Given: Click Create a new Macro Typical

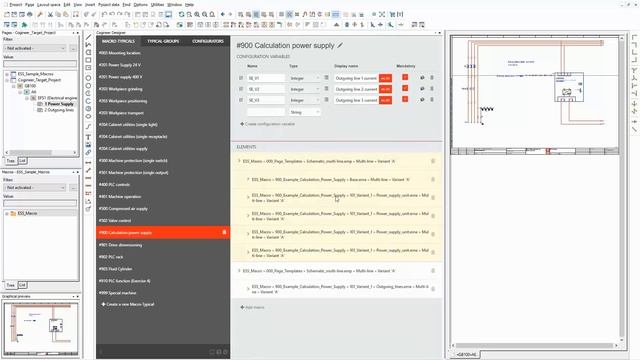Looking at the screenshot, I should (x=127, y=304).
